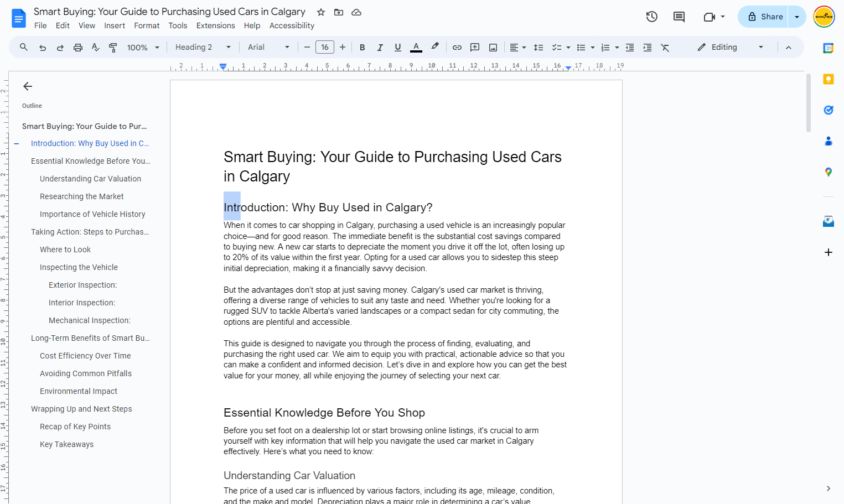Click the Share button

pos(764,17)
